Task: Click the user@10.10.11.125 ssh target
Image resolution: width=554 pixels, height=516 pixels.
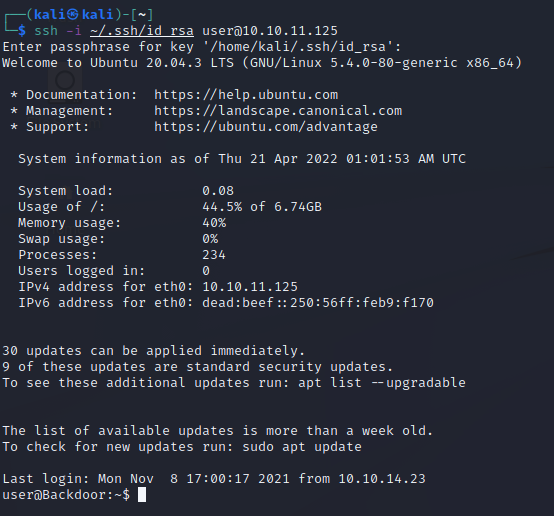Action: pyautogui.click(x=270, y=31)
